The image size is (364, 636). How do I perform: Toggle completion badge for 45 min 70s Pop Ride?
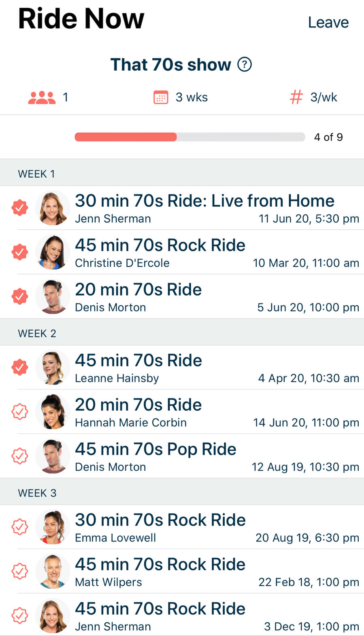[19, 456]
